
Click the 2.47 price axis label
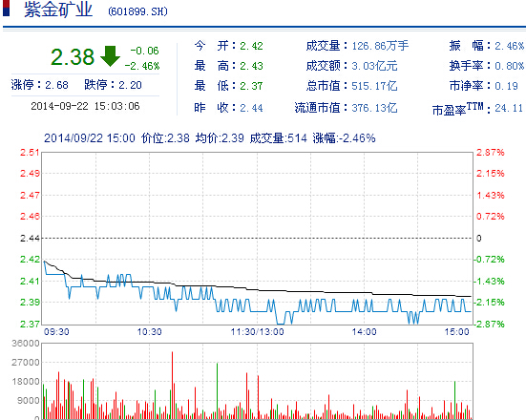pyautogui.click(x=30, y=195)
